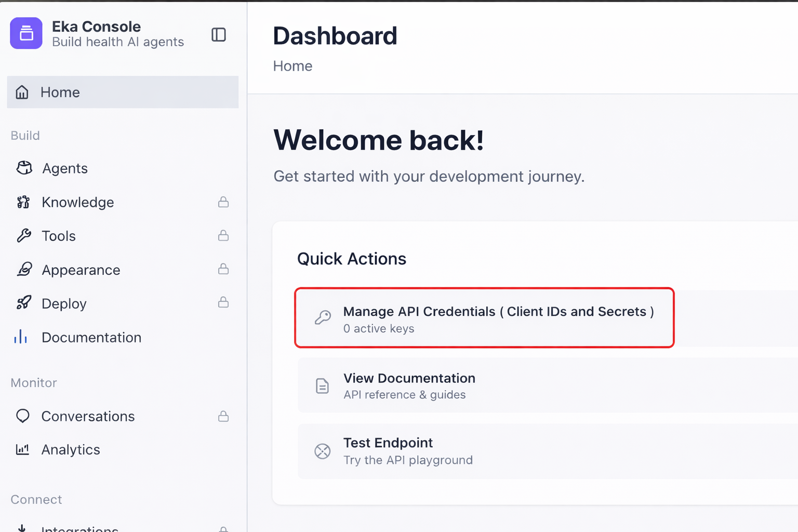Click the Eka Console purple logo
Image resolution: width=798 pixels, height=532 pixels.
[x=26, y=33]
